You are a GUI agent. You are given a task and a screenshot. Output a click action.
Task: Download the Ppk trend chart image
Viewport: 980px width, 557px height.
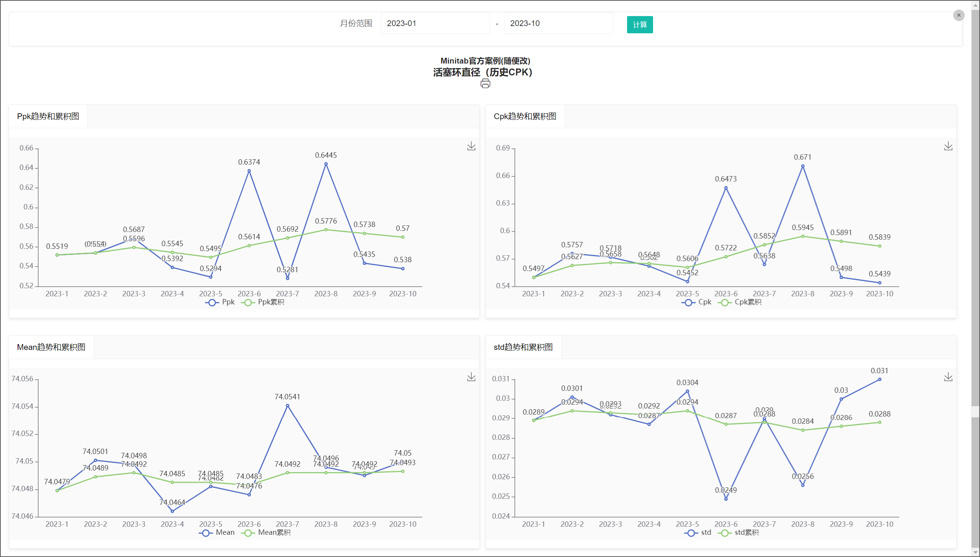(x=471, y=146)
